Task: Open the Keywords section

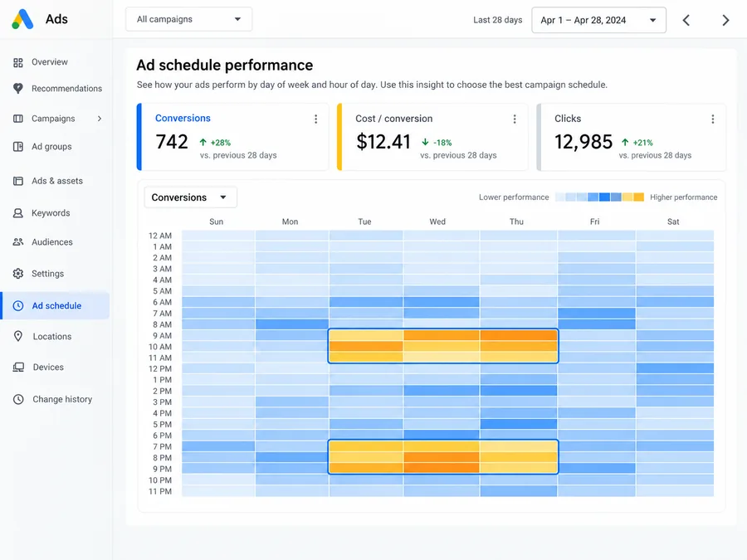Action: (x=51, y=213)
